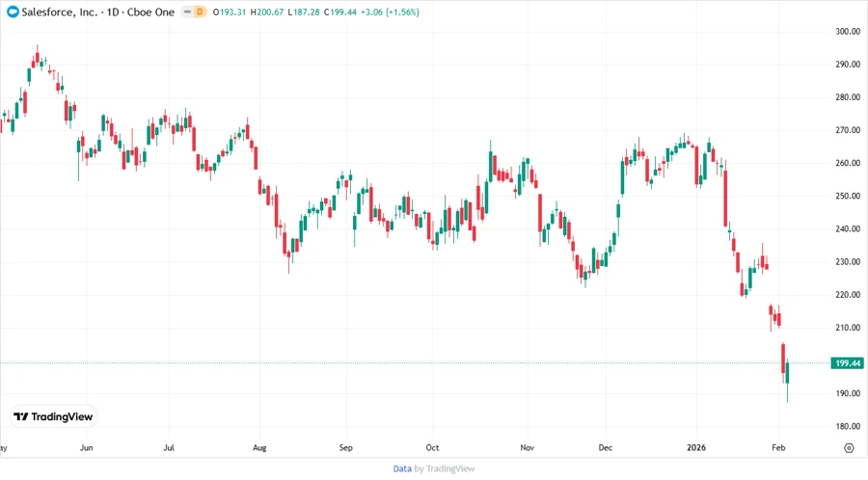Image resolution: width=868 pixels, height=480 pixels.
Task: Click the TradingView logo badge
Action: 53,417
